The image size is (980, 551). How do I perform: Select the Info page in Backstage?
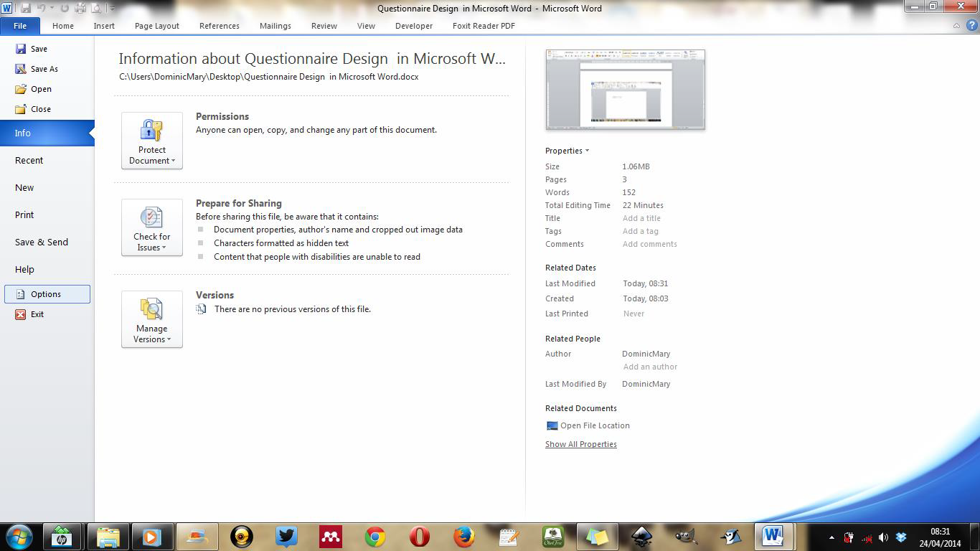pyautogui.click(x=47, y=133)
